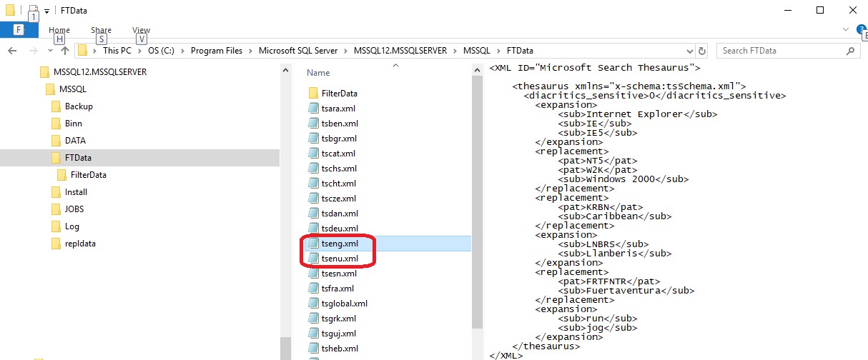The image size is (868, 360).
Task: Click the properties quick access icon
Action: click(32, 10)
